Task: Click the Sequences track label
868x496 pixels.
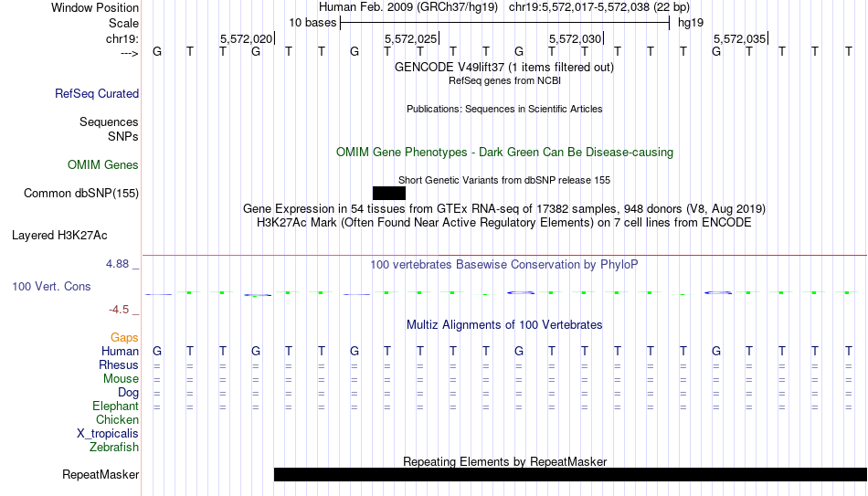Action: pos(109,121)
